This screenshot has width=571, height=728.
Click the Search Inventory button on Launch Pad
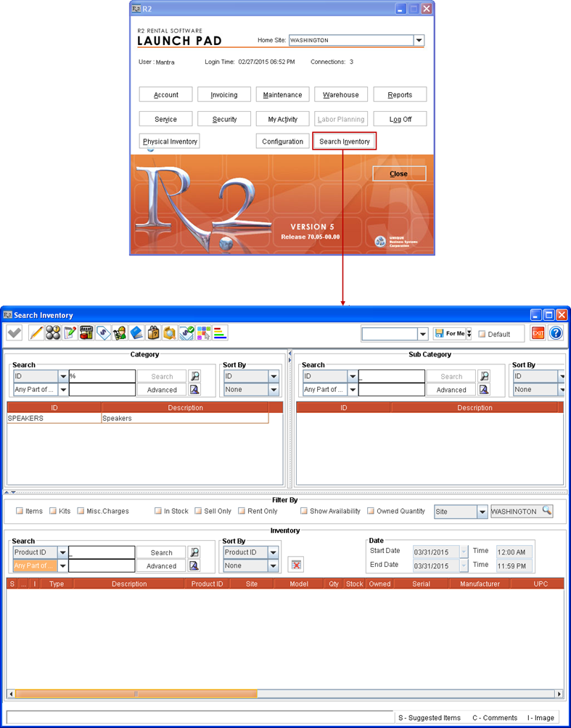(345, 141)
